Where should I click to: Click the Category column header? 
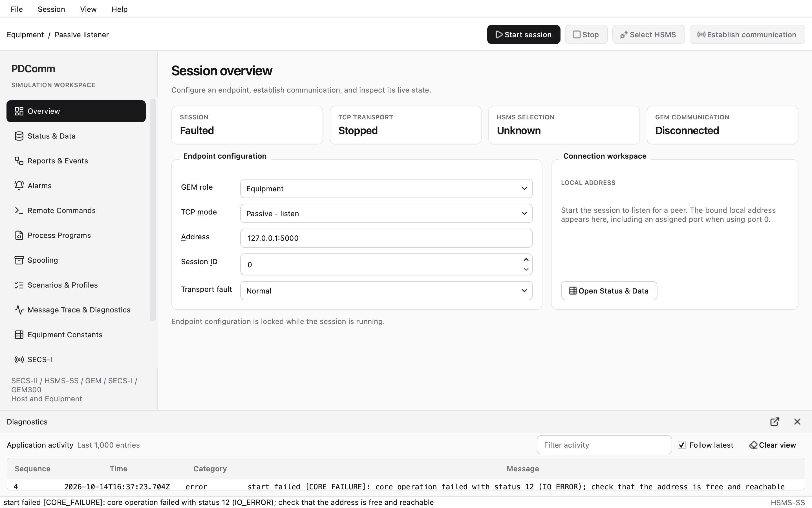[x=210, y=469]
